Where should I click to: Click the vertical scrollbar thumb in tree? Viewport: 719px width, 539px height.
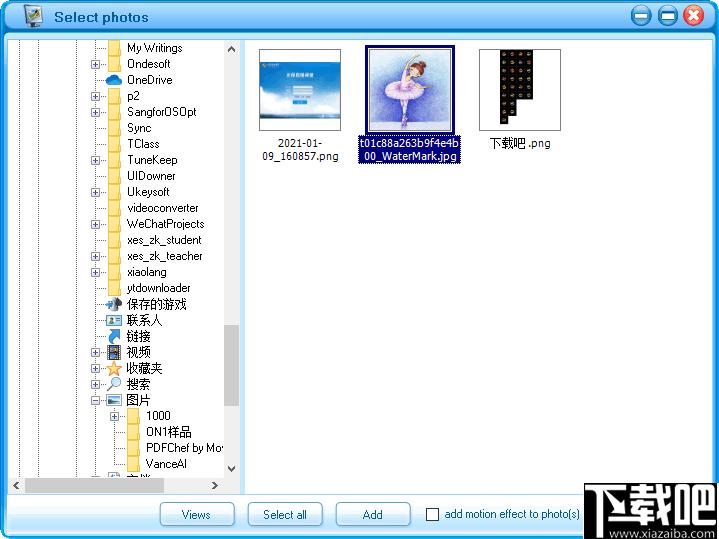tap(232, 366)
